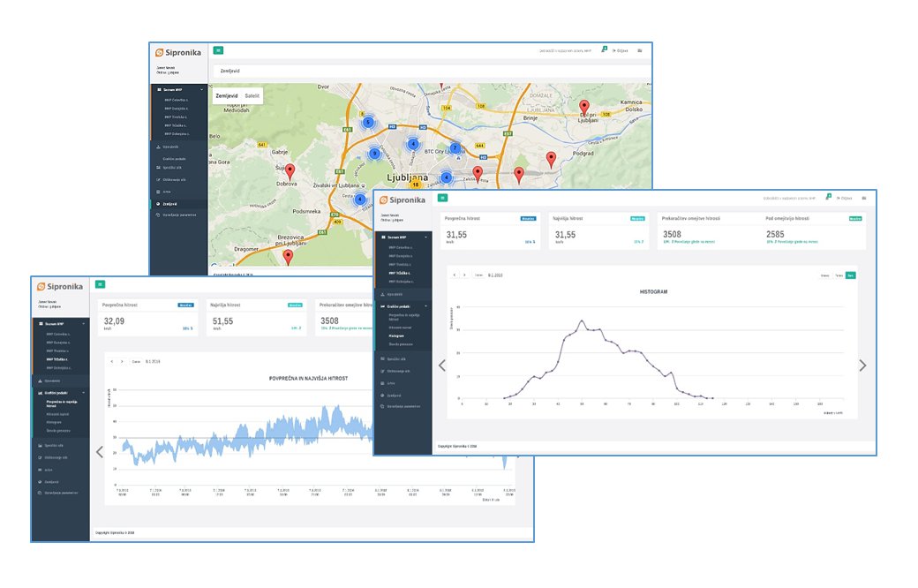Collapse Seznam MHP in speed chart sidebar
The width and height of the screenshot is (918, 588).
[x=85, y=324]
